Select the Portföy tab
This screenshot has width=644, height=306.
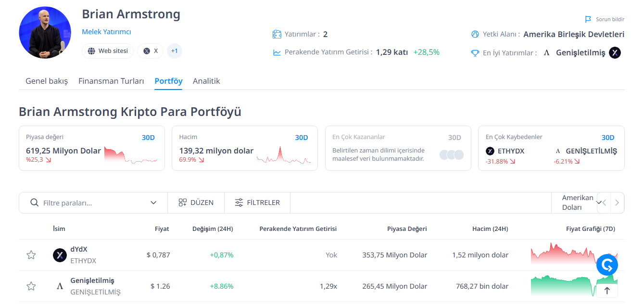[168, 81]
